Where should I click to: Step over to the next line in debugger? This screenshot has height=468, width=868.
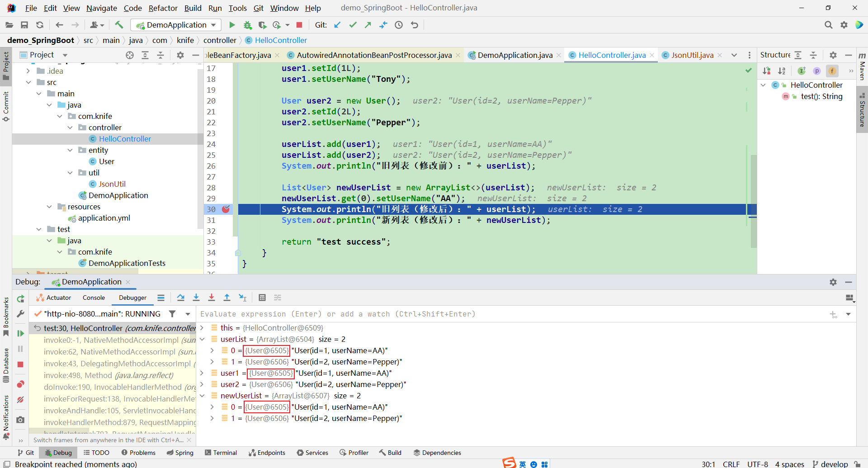tap(181, 298)
